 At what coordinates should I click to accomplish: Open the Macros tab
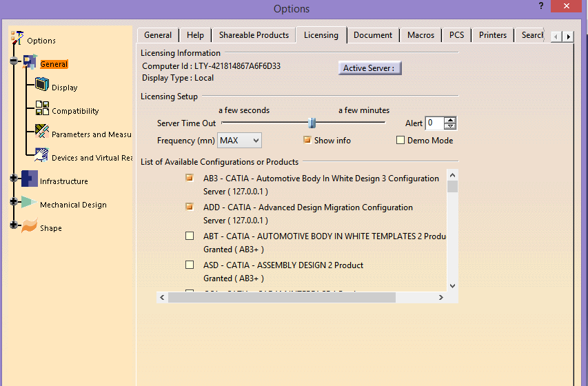[420, 35]
